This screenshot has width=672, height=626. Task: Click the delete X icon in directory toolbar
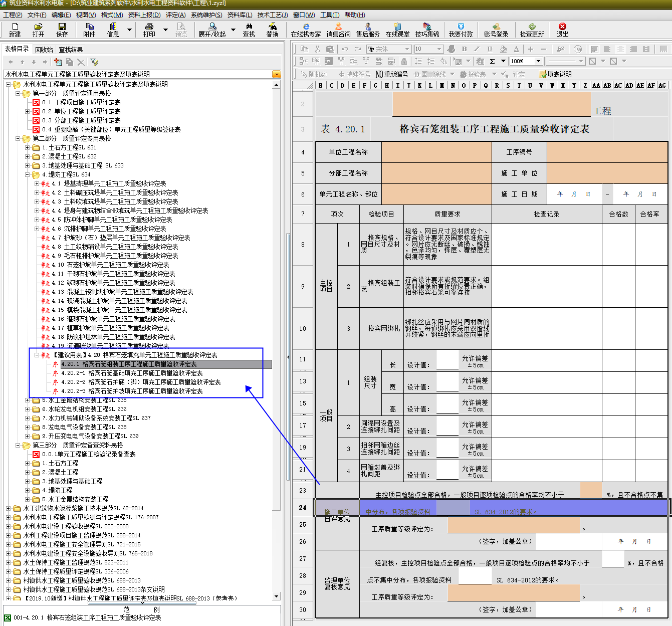click(81, 62)
